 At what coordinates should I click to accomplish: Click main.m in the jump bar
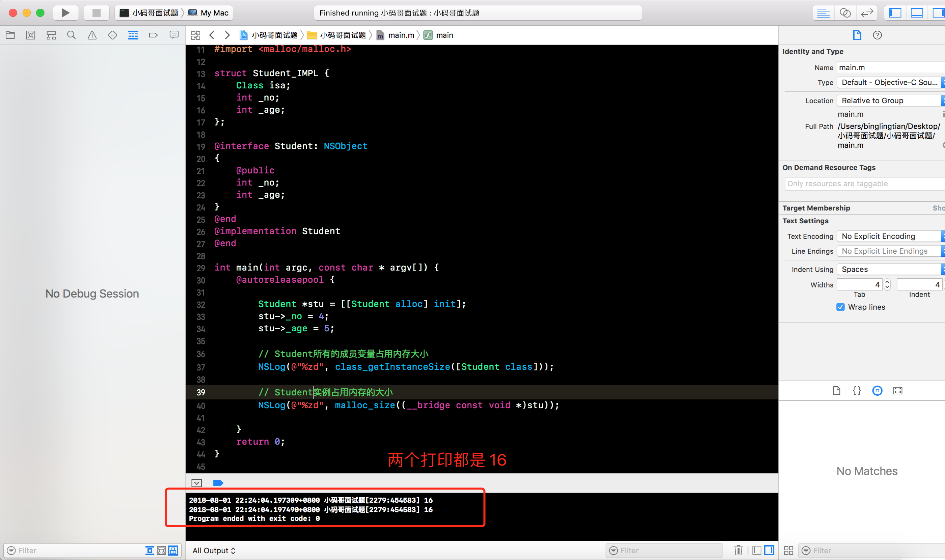(x=401, y=35)
